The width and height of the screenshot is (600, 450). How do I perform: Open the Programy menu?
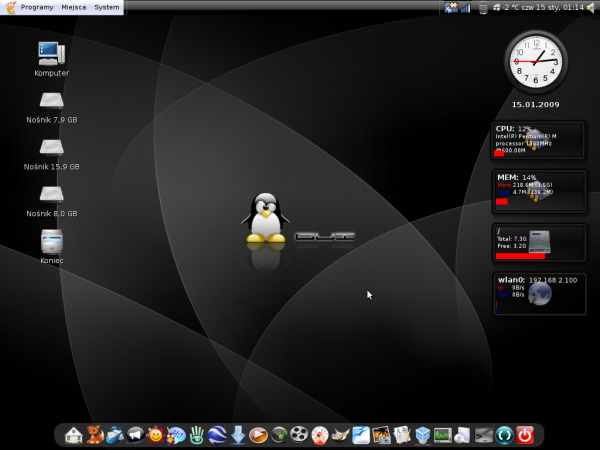[37, 7]
